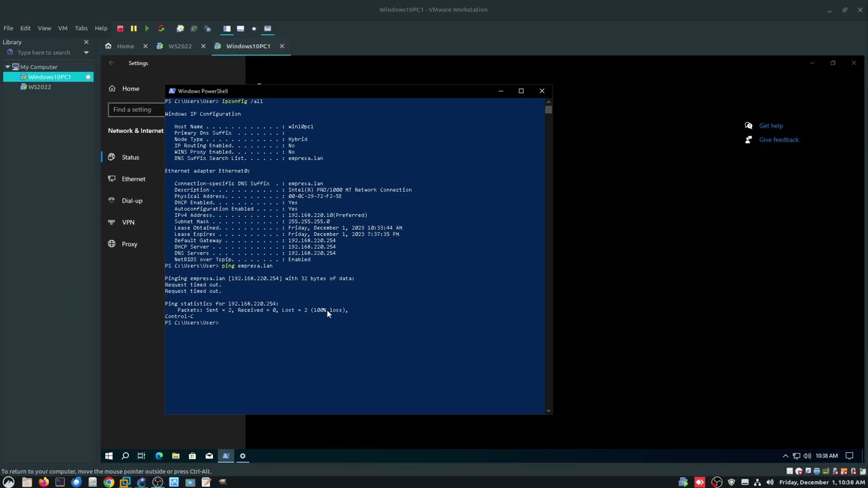
Task: Click the OBS icon in host panel
Action: pyautogui.click(x=157, y=483)
